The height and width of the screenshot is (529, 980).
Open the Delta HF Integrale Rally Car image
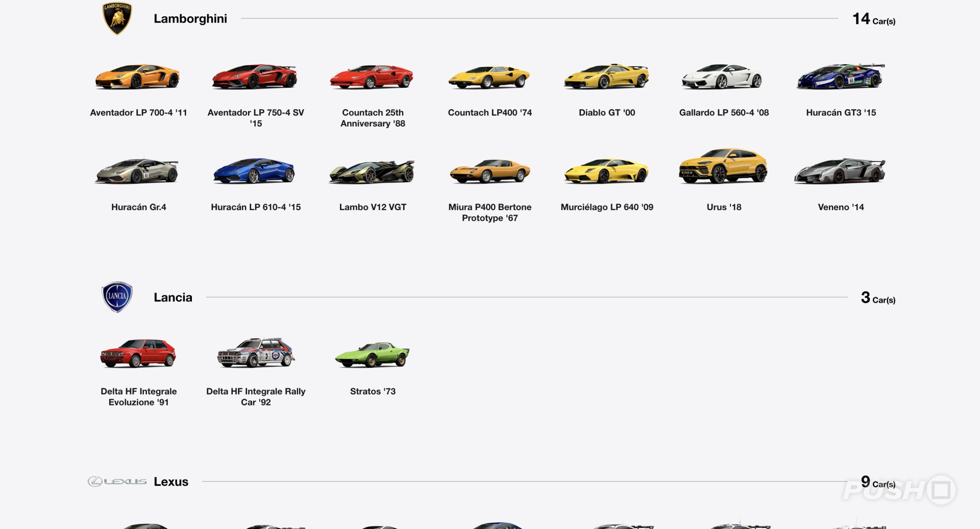(256, 352)
